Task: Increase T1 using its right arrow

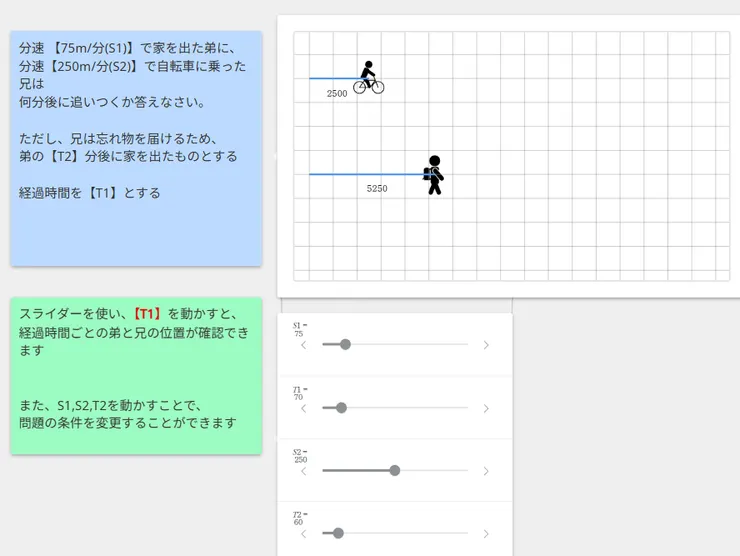Action: pos(486,408)
